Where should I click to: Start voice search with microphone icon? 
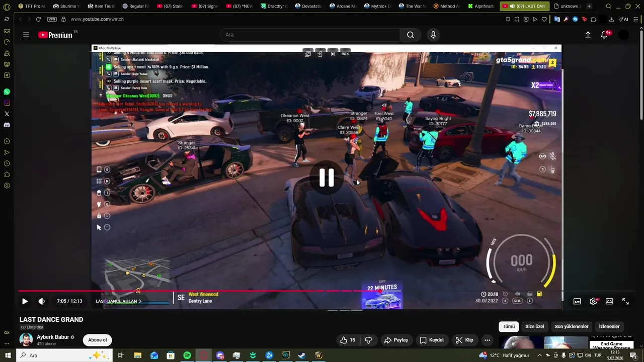433,35
